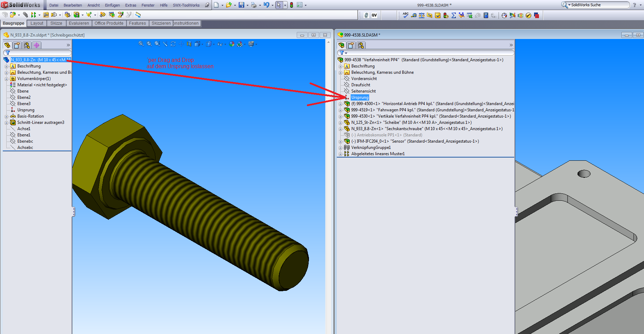Open the pink crosshair DimXpert tab

pos(37,45)
